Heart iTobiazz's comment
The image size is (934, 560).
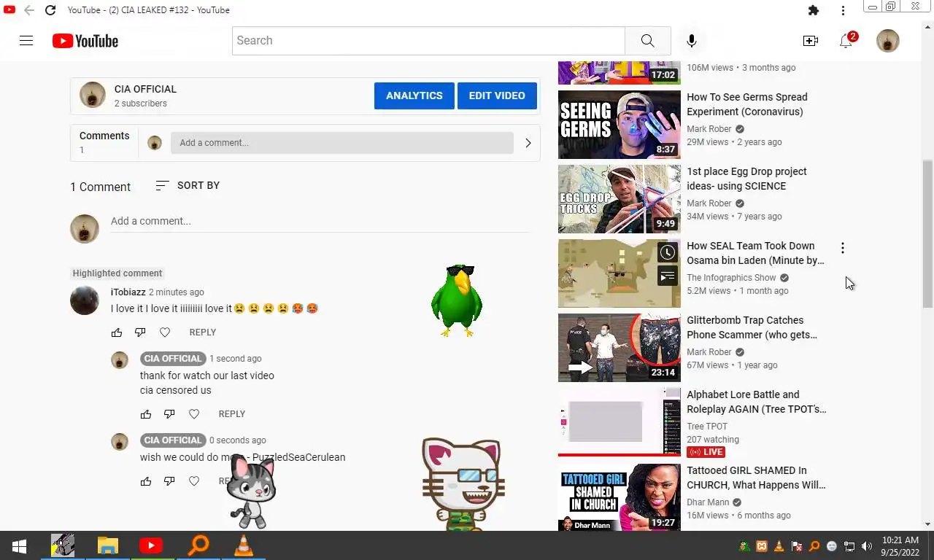click(165, 332)
